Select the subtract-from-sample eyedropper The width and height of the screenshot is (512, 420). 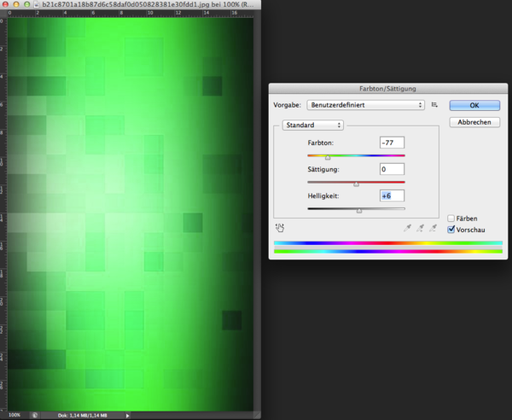(x=433, y=228)
